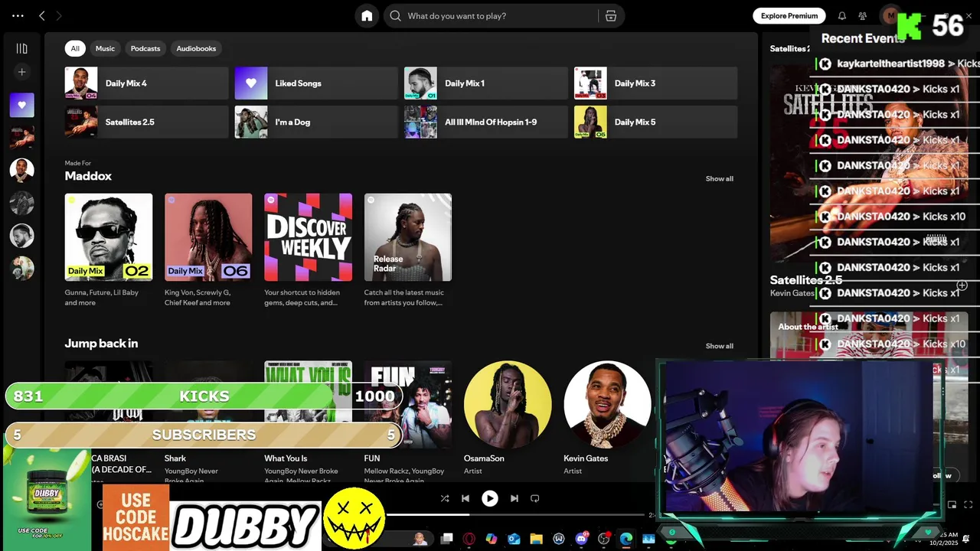Click Explore Premium button
Image resolution: width=980 pixels, height=551 pixels.
(x=789, y=15)
